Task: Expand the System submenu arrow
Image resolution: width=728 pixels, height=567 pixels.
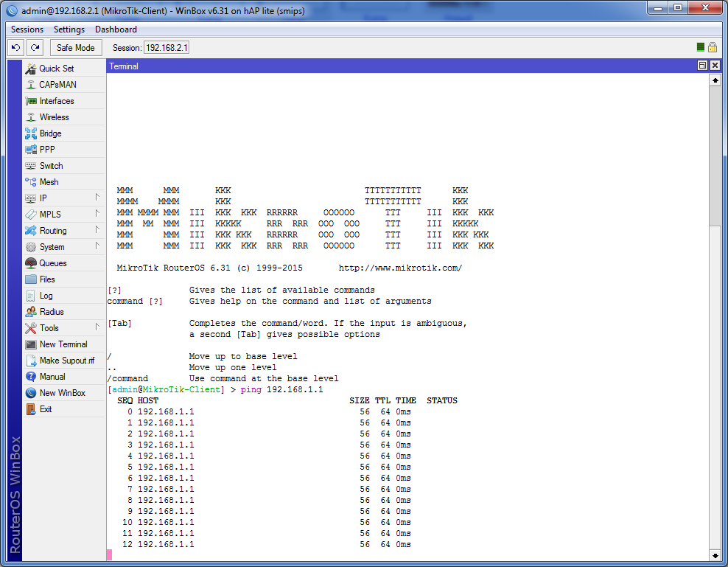Action: point(97,246)
